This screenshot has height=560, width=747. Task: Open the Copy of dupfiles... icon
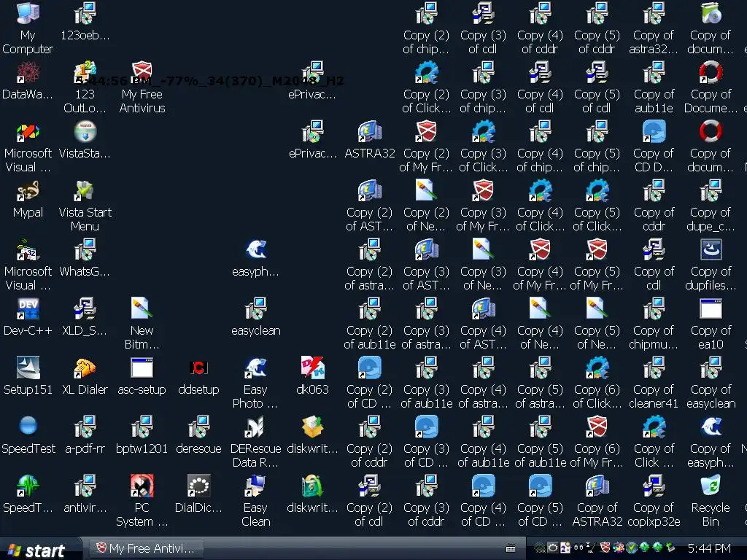pyautogui.click(x=711, y=249)
